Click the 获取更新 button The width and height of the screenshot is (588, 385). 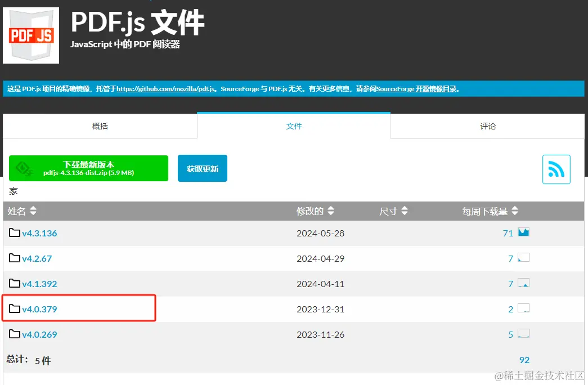tap(203, 168)
